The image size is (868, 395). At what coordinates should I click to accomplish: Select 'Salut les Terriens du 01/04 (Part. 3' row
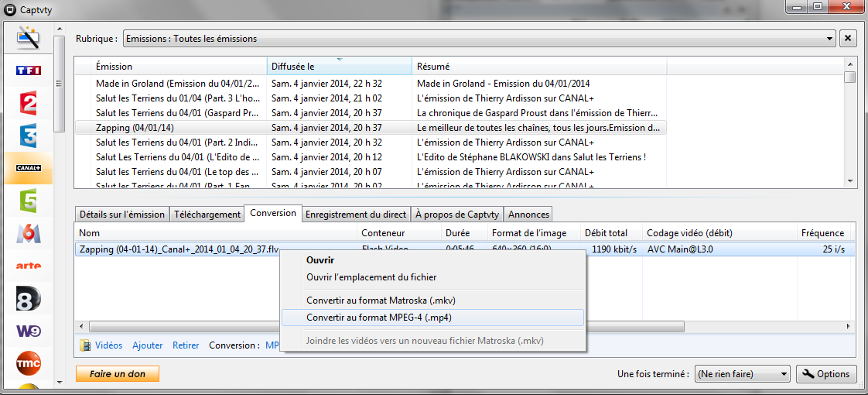(371, 98)
